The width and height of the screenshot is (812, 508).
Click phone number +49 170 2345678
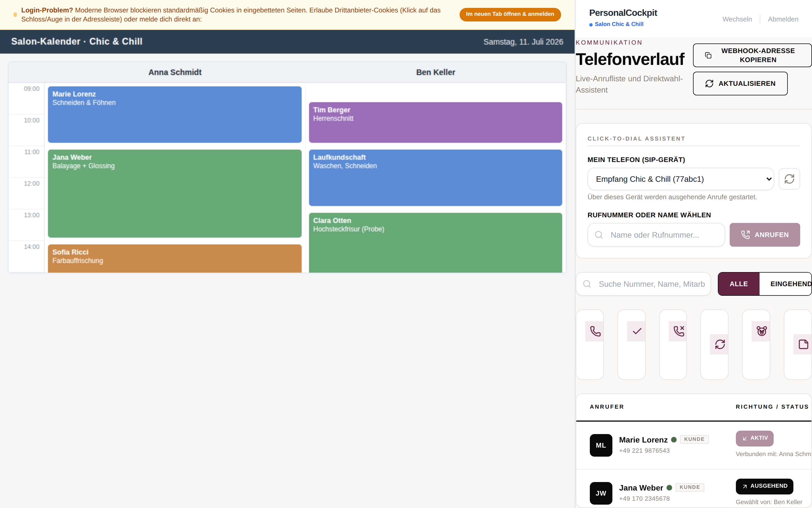(644, 499)
